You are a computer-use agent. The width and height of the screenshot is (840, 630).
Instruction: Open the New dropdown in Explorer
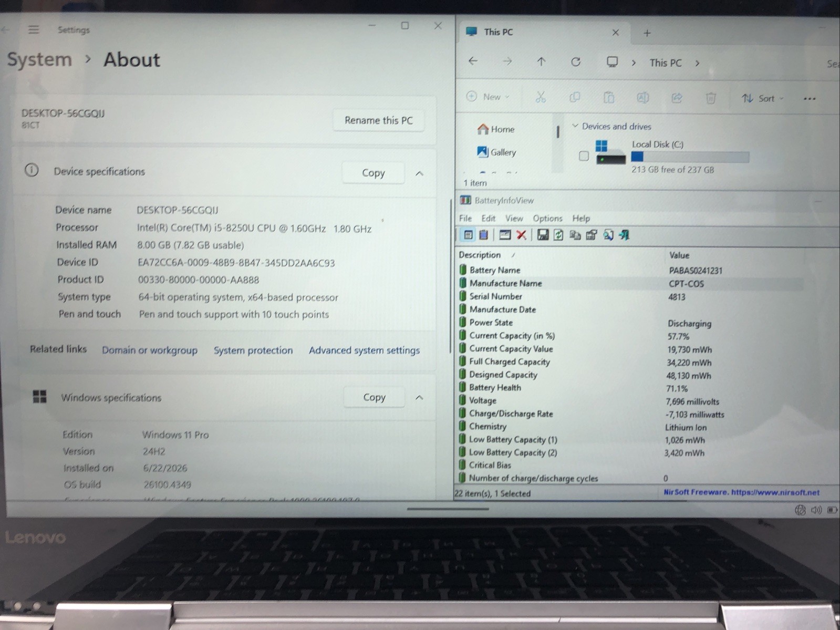click(x=488, y=97)
